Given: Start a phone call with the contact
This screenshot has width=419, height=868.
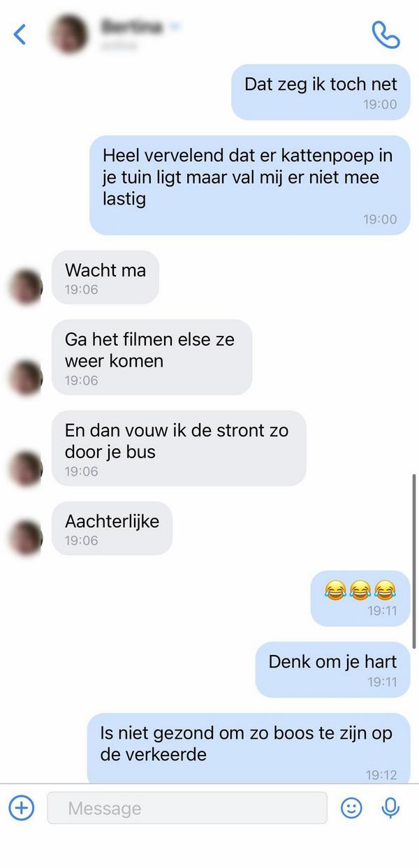Looking at the screenshot, I should [385, 34].
